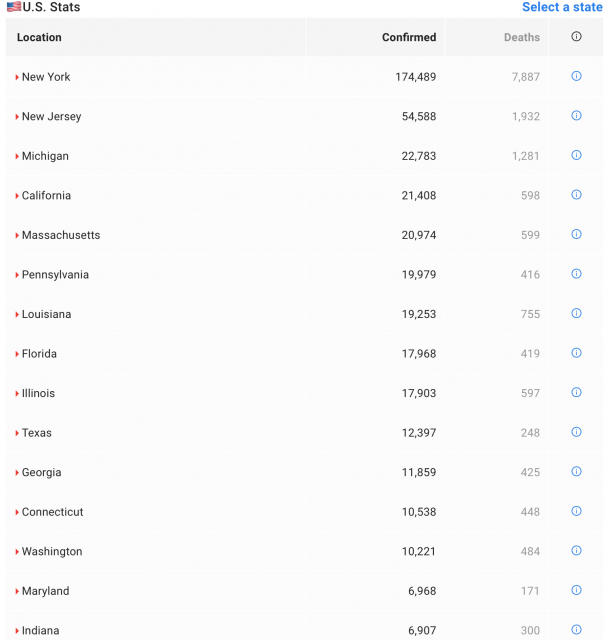Open the info icon beside Michigan deaths
The height and width of the screenshot is (640, 608).
576,155
